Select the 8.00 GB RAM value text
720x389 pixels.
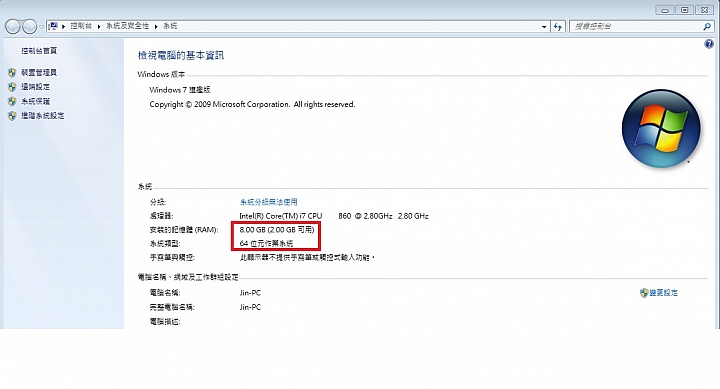[x=277, y=230]
